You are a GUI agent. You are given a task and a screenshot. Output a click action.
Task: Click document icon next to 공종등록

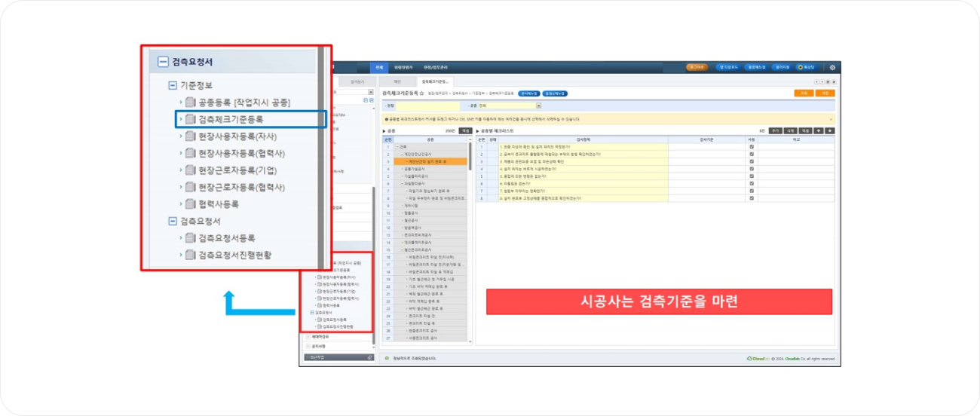click(191, 102)
